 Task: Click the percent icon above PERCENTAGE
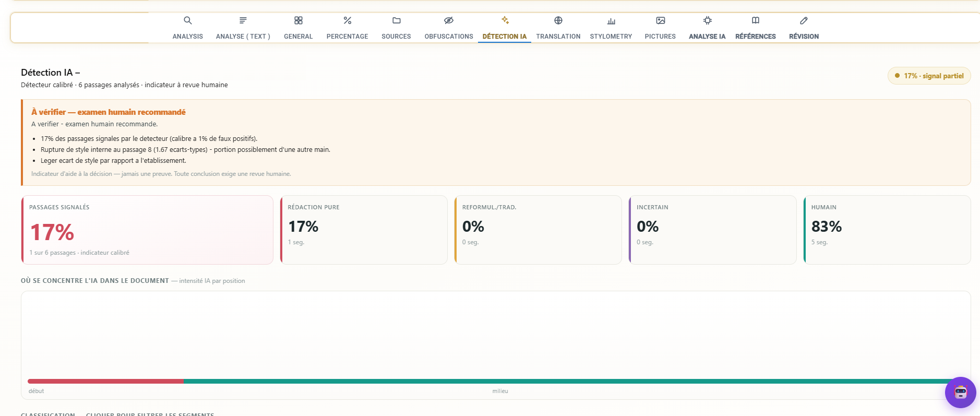coord(348,20)
